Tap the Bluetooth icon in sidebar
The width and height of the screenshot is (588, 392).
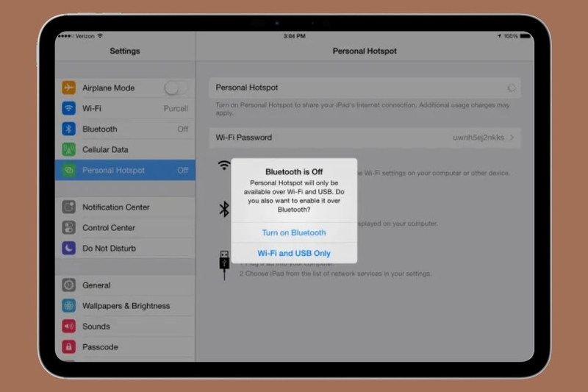point(68,129)
